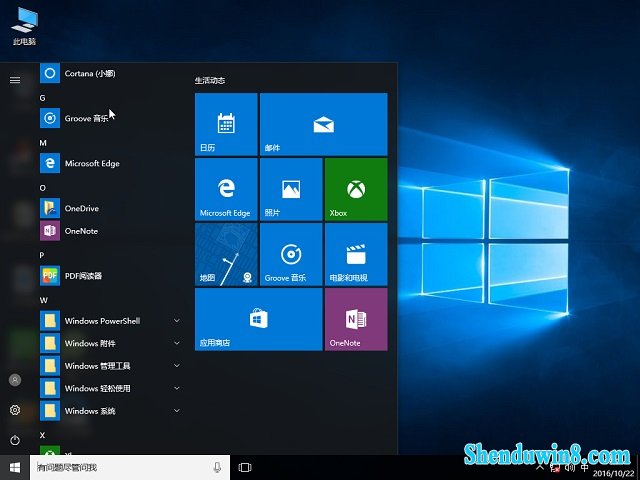This screenshot has height=480, width=640.
Task: Select 此电脑 desktop icon
Action: point(24,27)
